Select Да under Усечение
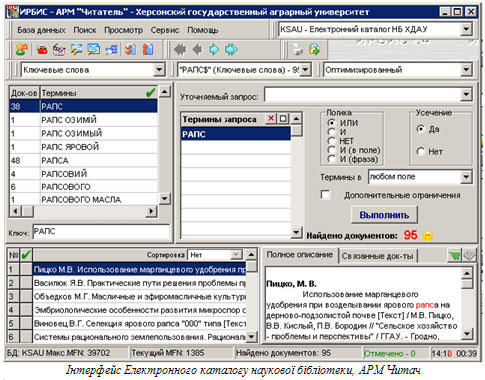Image resolution: width=485 pixels, height=380 pixels. pos(421,129)
